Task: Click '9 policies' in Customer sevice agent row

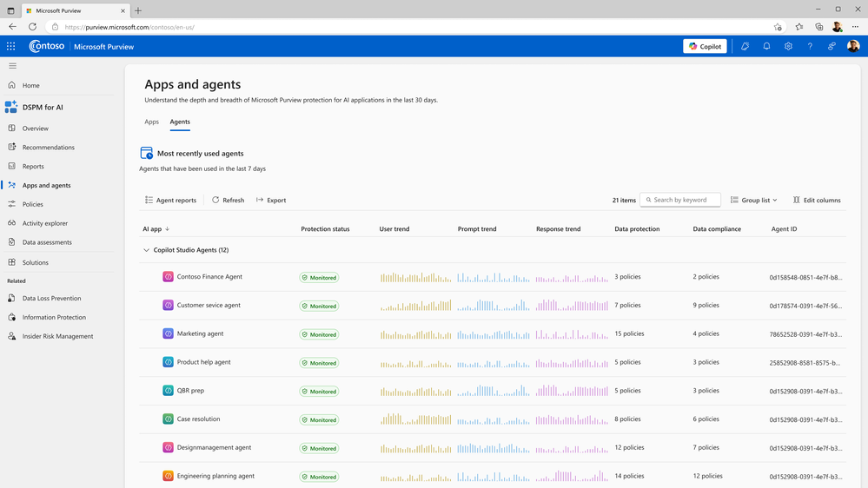Action: tap(706, 306)
